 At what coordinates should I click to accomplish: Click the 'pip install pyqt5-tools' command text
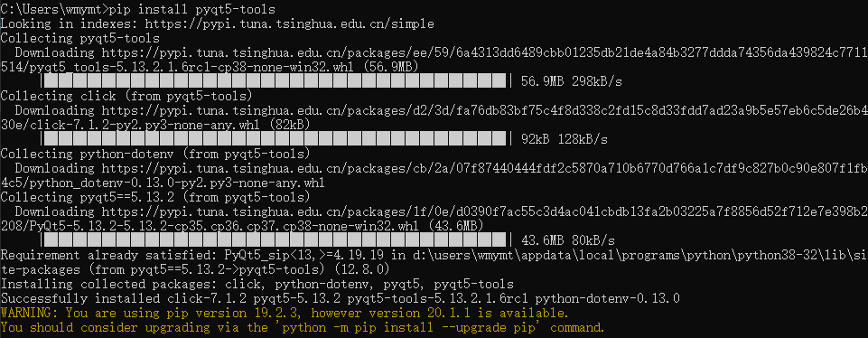pos(190,9)
